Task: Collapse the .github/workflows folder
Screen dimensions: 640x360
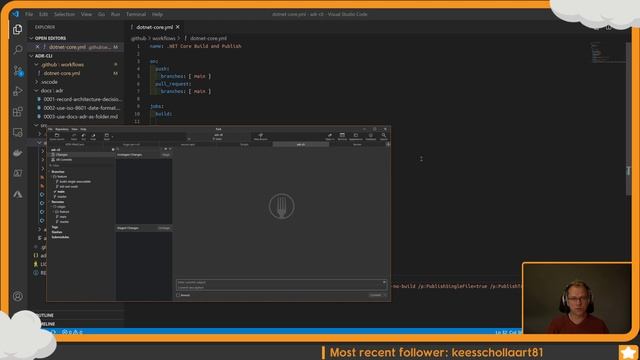Action: (x=36, y=64)
